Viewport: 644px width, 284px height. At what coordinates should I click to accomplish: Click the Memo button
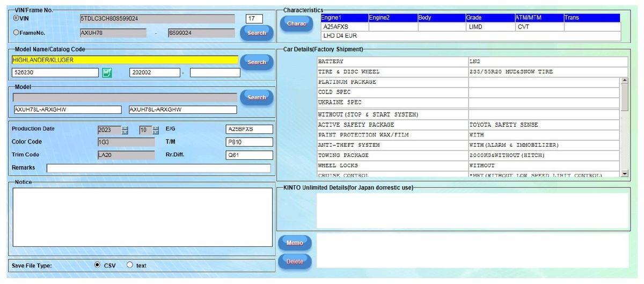click(295, 243)
